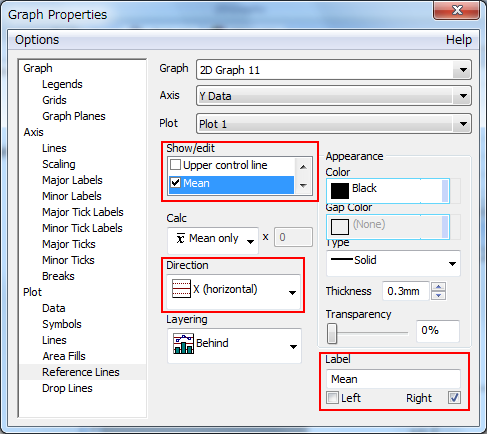Uncheck the Mean reference line checkbox
Image resolution: width=487 pixels, height=434 pixels.
point(175,183)
